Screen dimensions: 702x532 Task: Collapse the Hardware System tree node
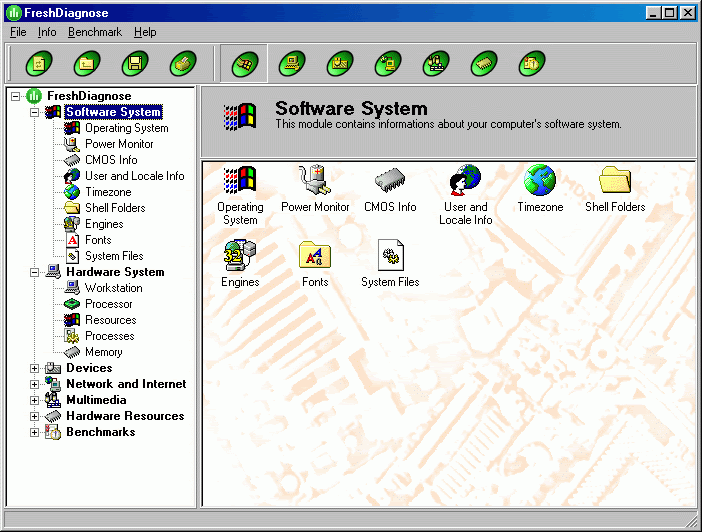[x=35, y=272]
